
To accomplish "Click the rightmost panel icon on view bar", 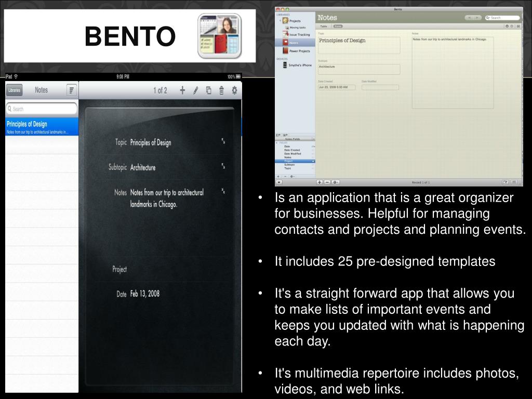I will (518, 26).
